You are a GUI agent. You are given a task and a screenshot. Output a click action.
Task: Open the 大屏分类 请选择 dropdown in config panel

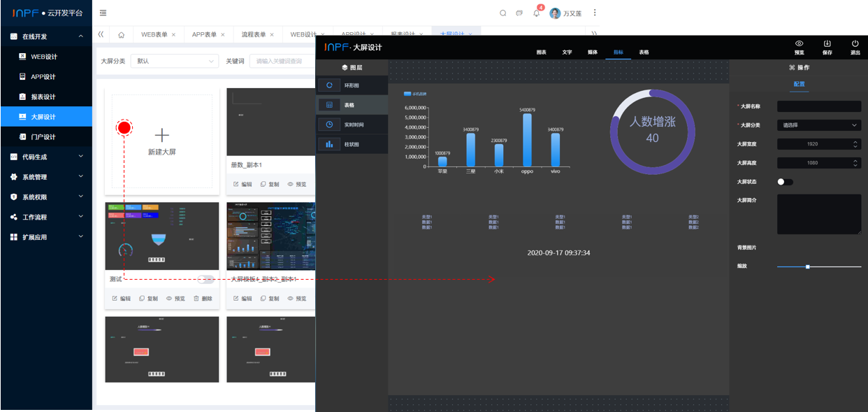coord(819,125)
